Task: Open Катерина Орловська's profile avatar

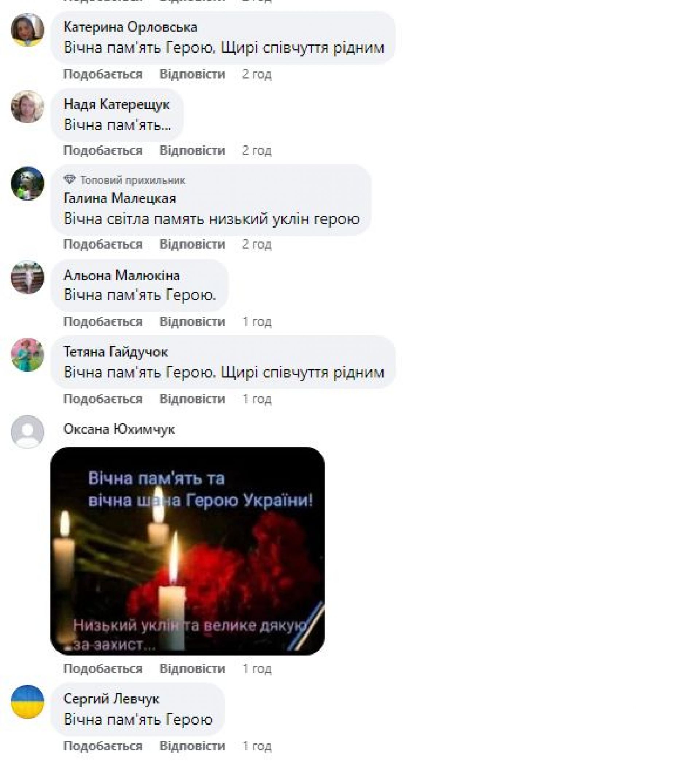Action: pyautogui.click(x=27, y=30)
